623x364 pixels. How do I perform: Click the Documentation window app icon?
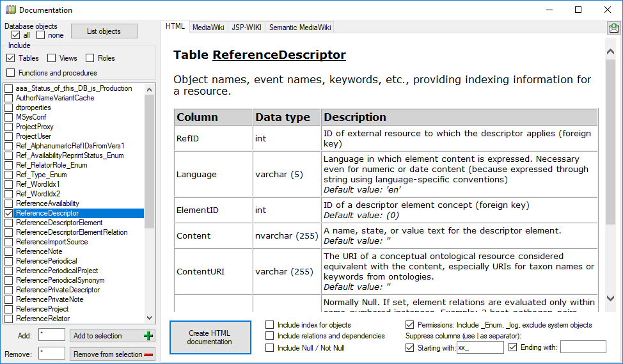point(11,10)
